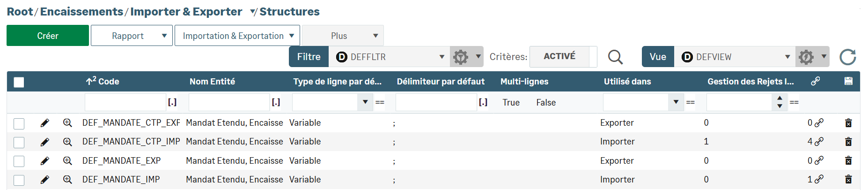The height and width of the screenshot is (190, 868).
Task: Check the box for the DEF_MANDATE_CTP_EXP row
Action: (19, 123)
